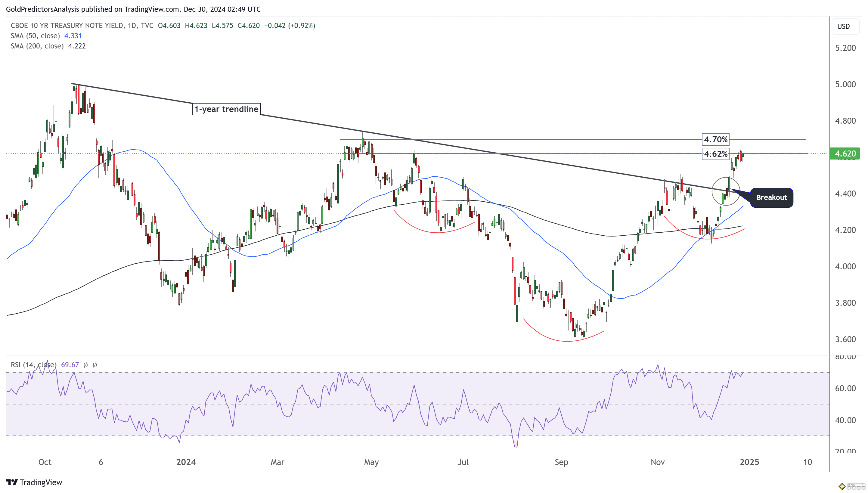This screenshot has width=868, height=493.
Task: Click the first ø symbol beside RSI value
Action: 86,365
